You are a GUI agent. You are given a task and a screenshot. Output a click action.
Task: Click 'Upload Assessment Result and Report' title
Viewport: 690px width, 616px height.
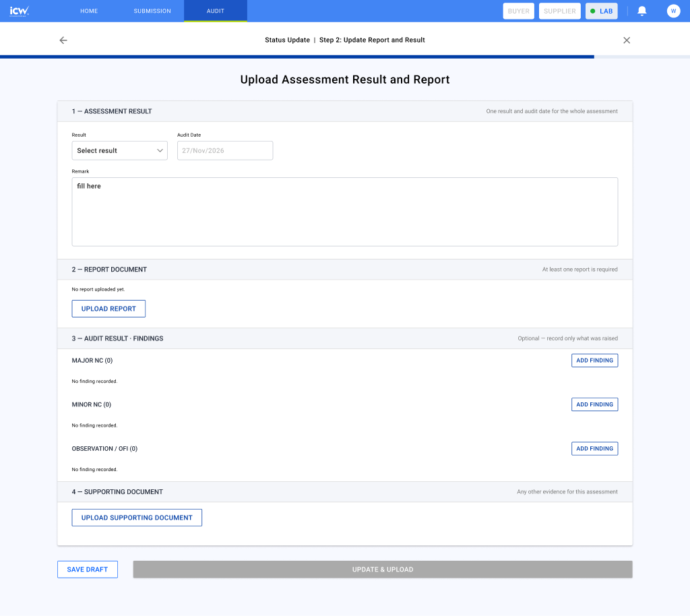(345, 80)
